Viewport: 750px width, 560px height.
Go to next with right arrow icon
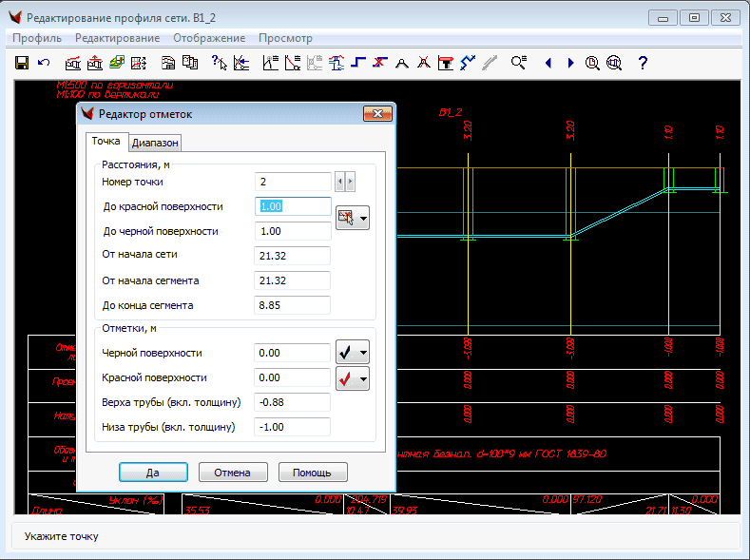[570, 64]
